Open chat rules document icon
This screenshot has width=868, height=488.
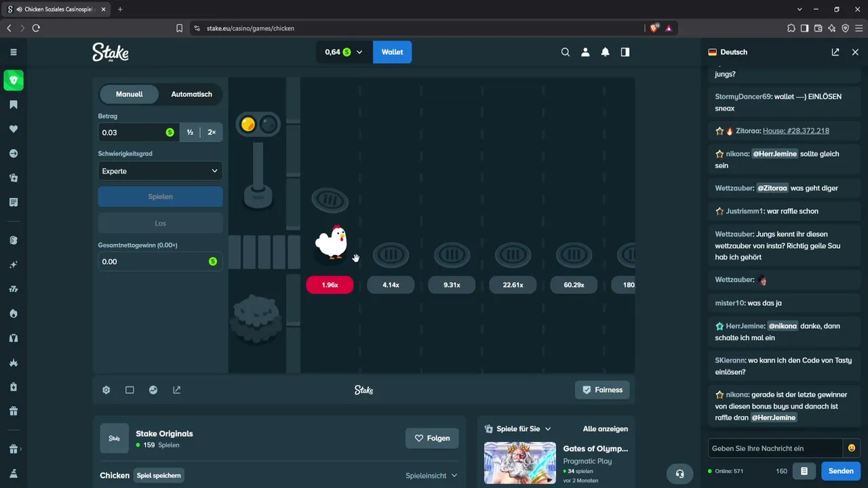click(804, 471)
